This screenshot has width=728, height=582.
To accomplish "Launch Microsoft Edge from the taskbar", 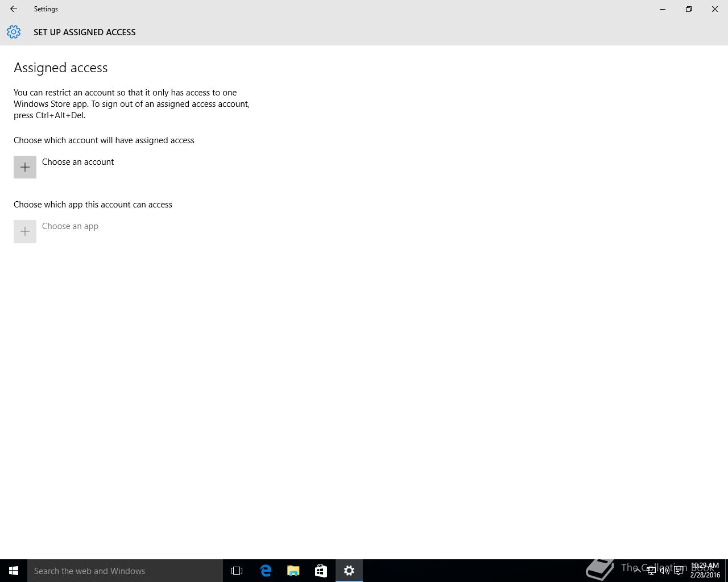I will pyautogui.click(x=266, y=571).
